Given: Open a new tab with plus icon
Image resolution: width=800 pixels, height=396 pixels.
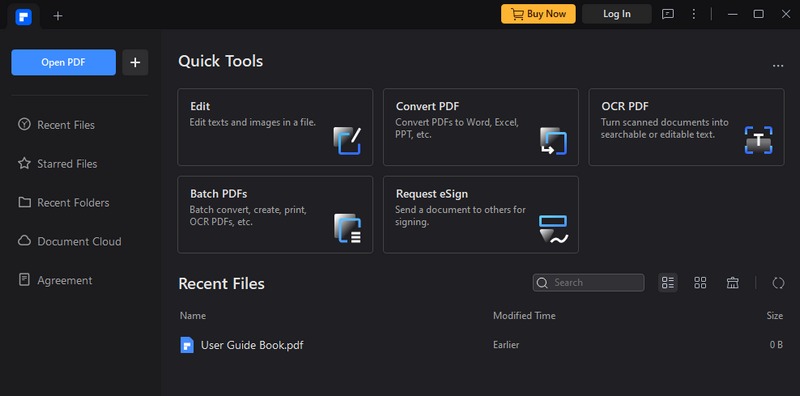Looking at the screenshot, I should [58, 16].
